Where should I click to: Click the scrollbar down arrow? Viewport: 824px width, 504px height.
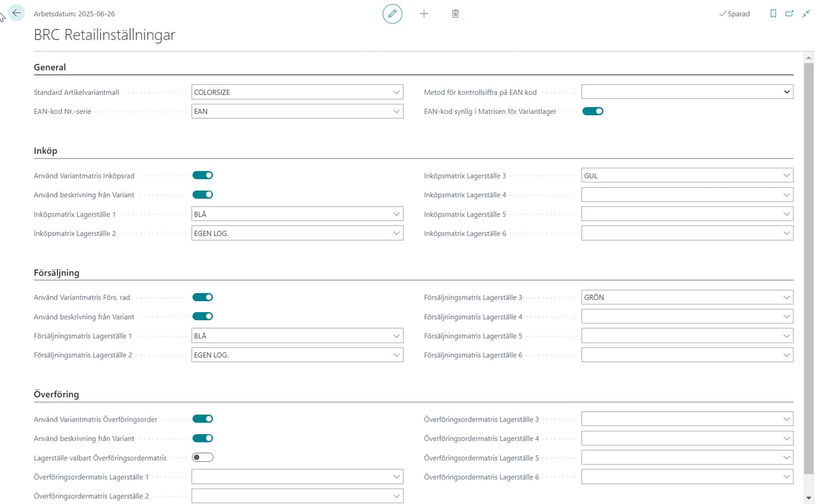[x=808, y=498]
